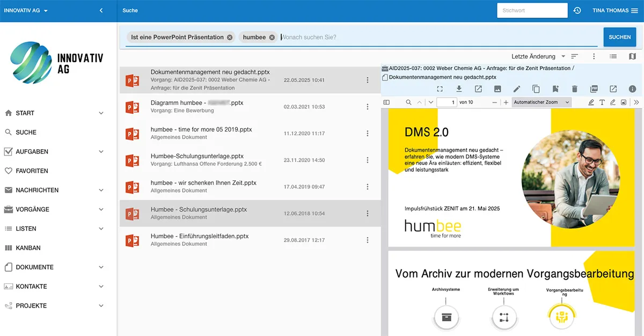Download the opened PowerPoint presentation
This screenshot has width=644, height=336.
click(x=459, y=89)
